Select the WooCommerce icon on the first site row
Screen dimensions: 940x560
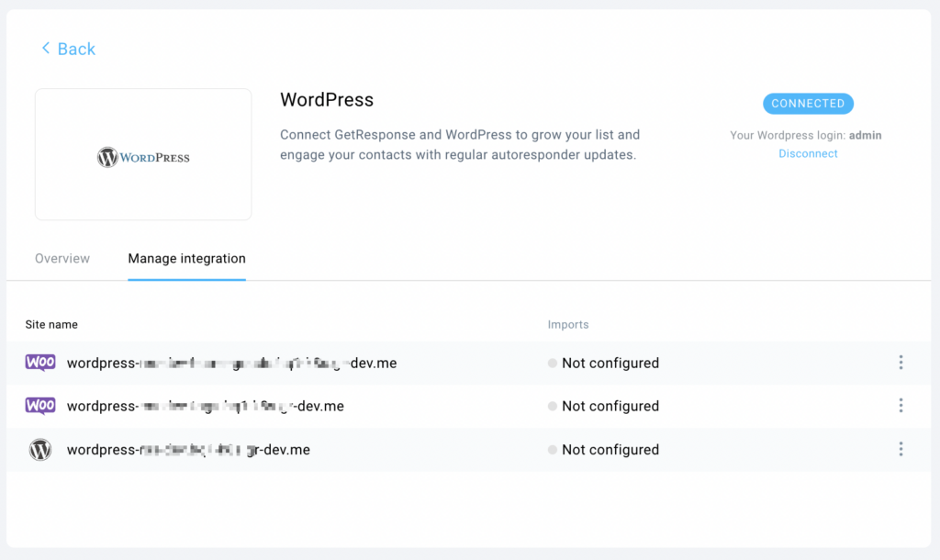(40, 362)
